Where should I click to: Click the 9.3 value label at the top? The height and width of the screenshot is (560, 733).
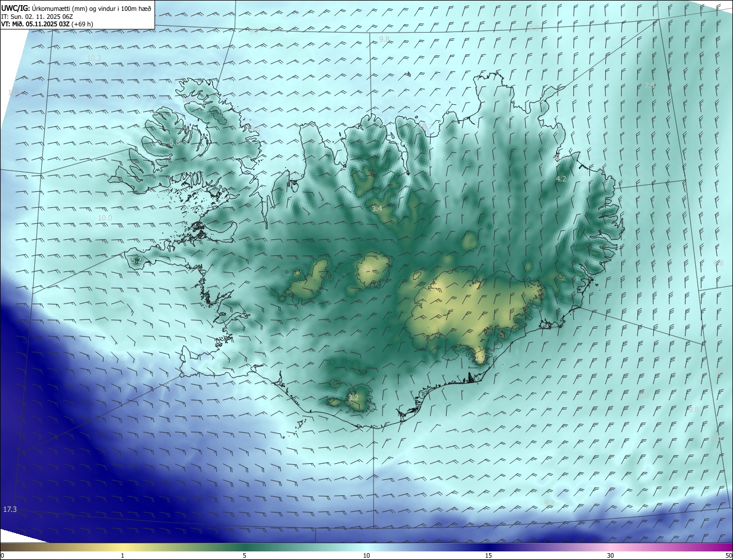(x=535, y=28)
